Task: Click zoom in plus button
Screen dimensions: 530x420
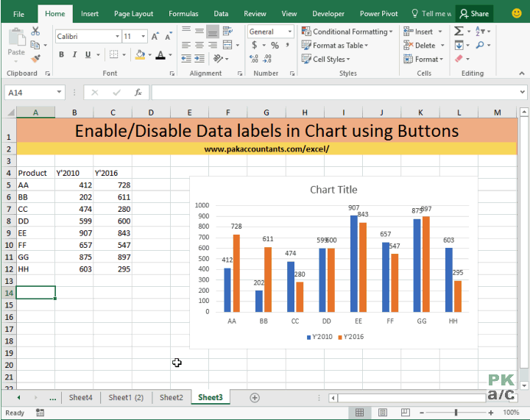Action: (491, 412)
